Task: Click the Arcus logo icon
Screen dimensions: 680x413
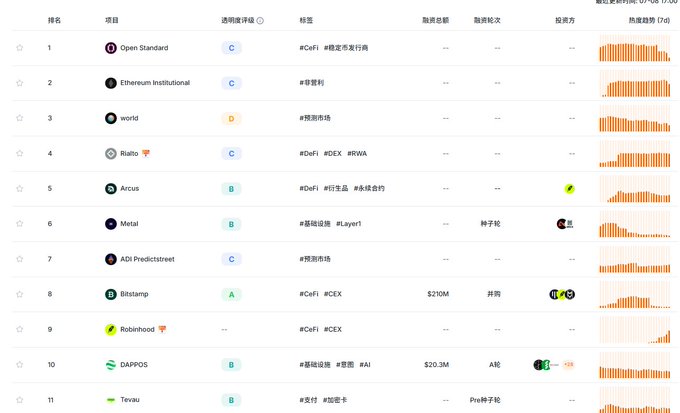Action: tap(111, 188)
